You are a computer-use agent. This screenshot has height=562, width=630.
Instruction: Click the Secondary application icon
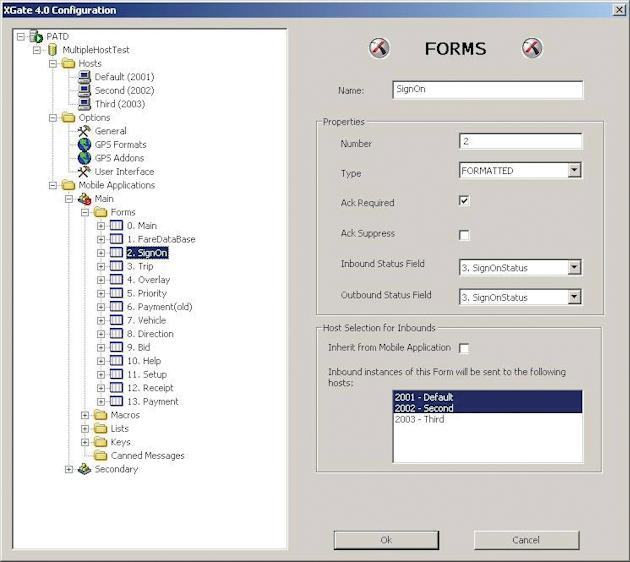[x=84, y=469]
